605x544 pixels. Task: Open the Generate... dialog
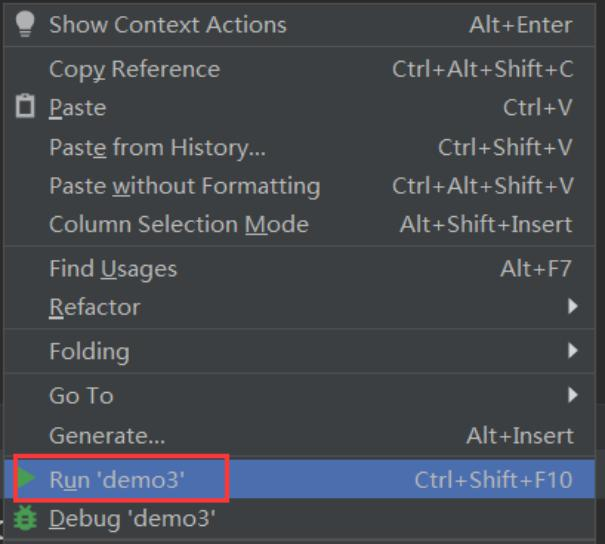[x=107, y=436]
